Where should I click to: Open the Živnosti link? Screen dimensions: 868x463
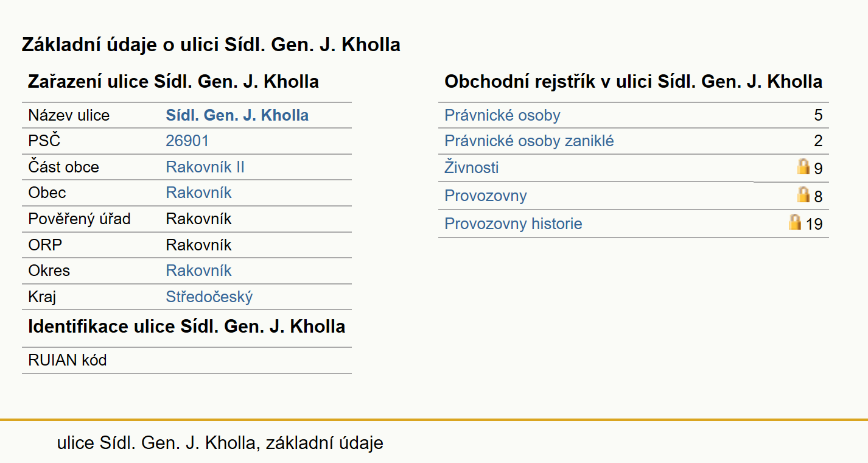[471, 167]
